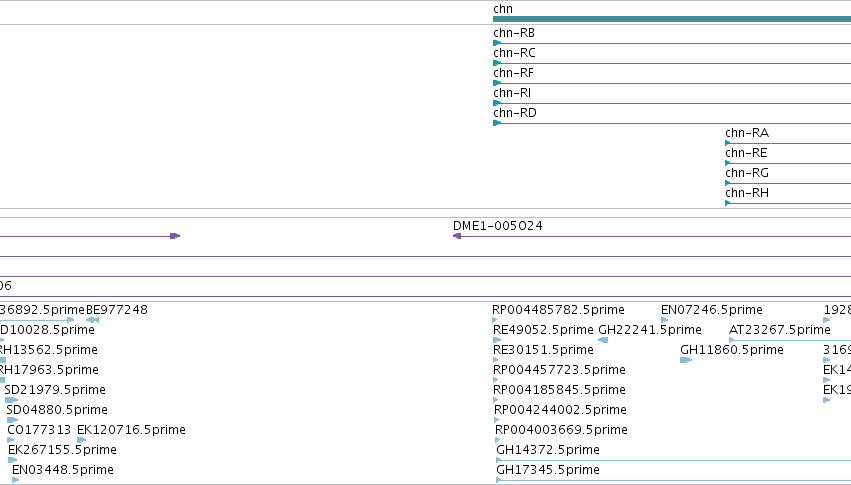Select transcript chn-RD label
Viewport: 851px width, 485px height.
tap(515, 113)
